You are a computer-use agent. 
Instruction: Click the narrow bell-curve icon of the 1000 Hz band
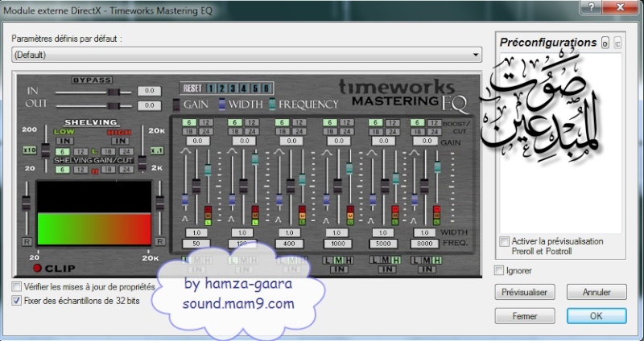[327, 220]
